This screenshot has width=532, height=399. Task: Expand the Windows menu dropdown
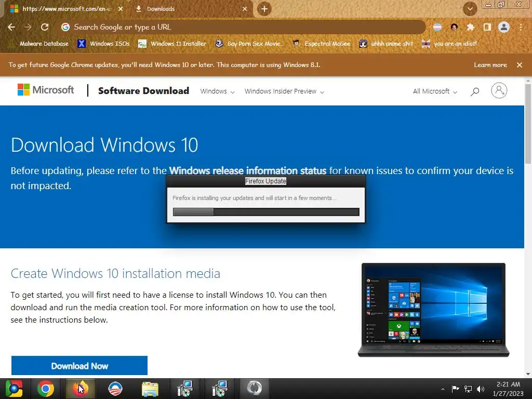click(x=218, y=91)
